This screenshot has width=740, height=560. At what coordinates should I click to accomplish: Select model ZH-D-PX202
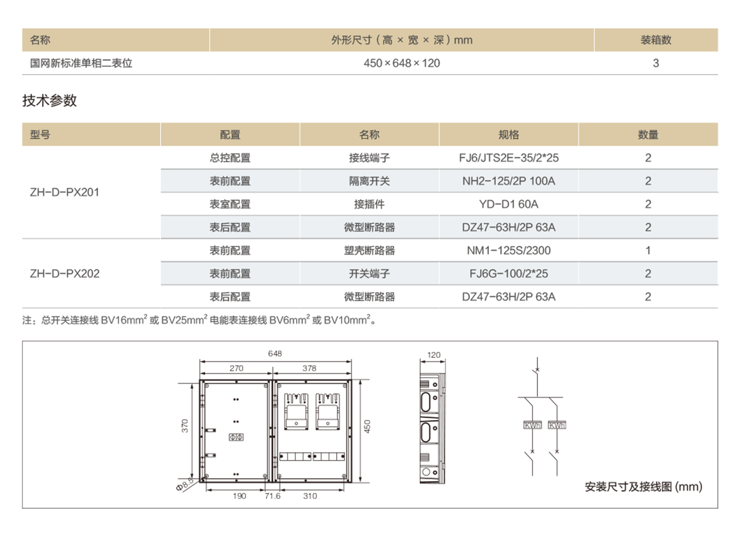(x=64, y=273)
